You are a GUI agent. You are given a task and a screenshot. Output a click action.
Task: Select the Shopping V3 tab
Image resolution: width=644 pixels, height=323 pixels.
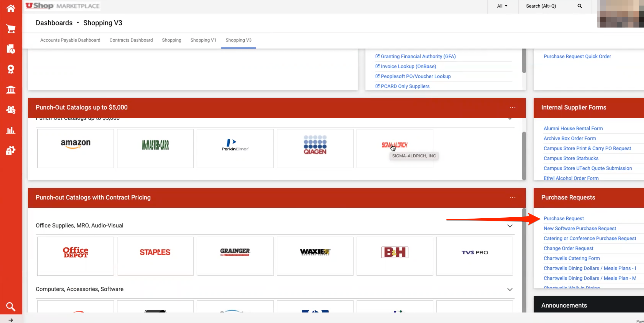click(x=238, y=40)
